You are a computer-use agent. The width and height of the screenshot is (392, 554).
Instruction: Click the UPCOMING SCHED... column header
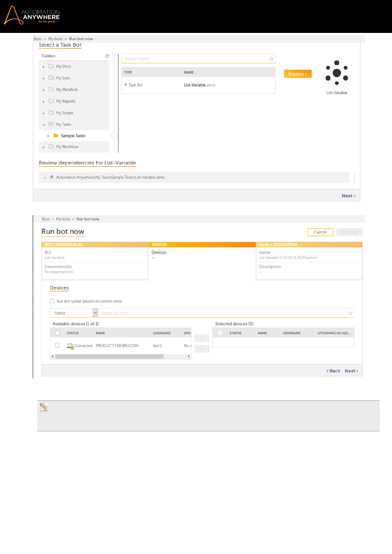tap(334, 333)
